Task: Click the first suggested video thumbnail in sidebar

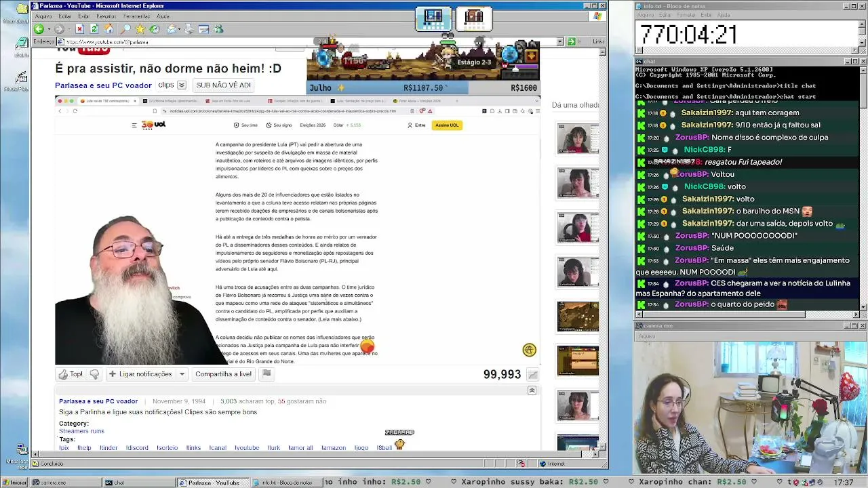Action: click(x=578, y=139)
